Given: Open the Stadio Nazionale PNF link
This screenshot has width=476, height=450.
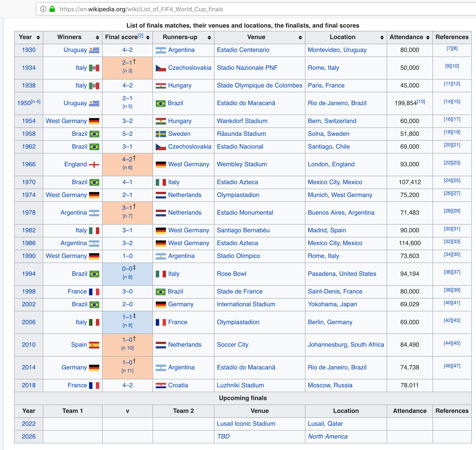Looking at the screenshot, I should (x=247, y=68).
